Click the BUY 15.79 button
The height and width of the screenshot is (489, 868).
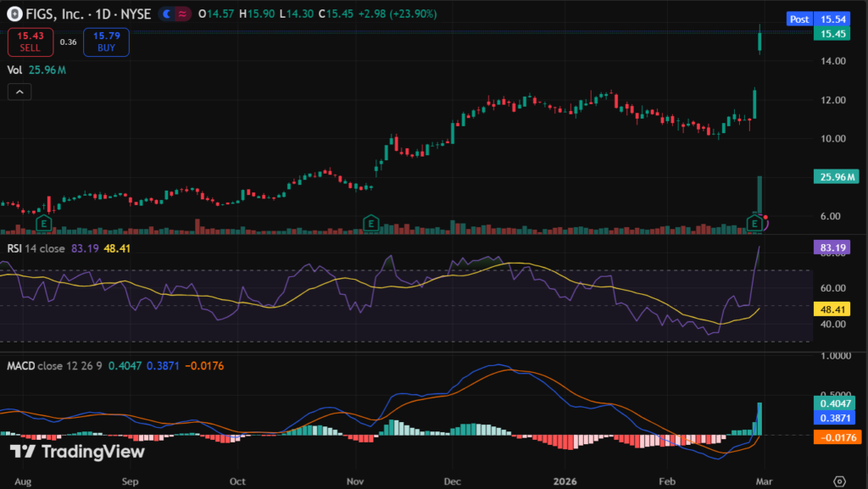pos(106,42)
